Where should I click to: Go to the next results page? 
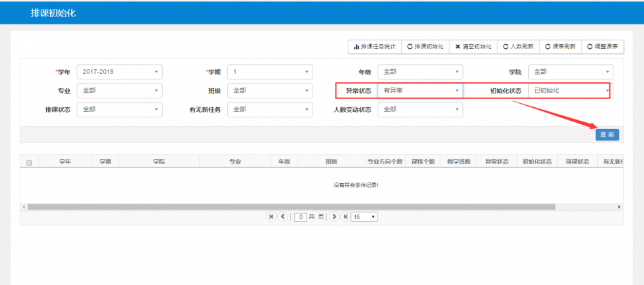334,216
